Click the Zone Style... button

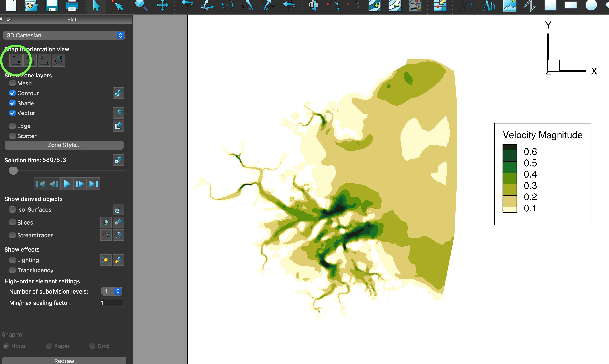tap(64, 145)
